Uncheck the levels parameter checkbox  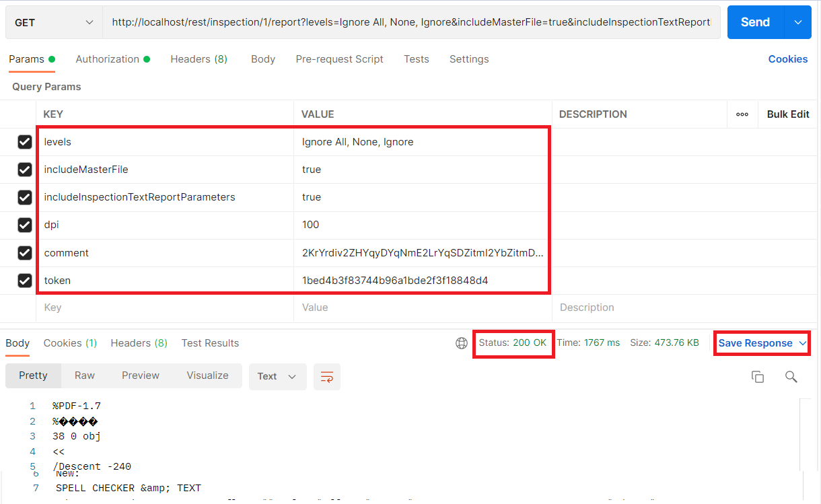[x=25, y=142]
